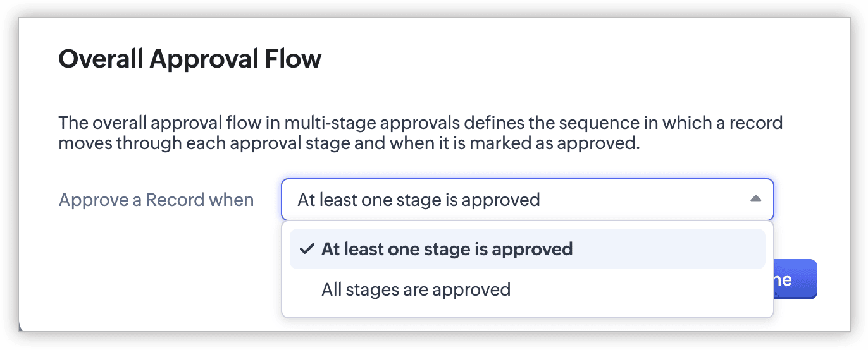Viewport: 868px width, 350px height.
Task: Click the 'Approve a Record when' label
Action: coord(156,200)
